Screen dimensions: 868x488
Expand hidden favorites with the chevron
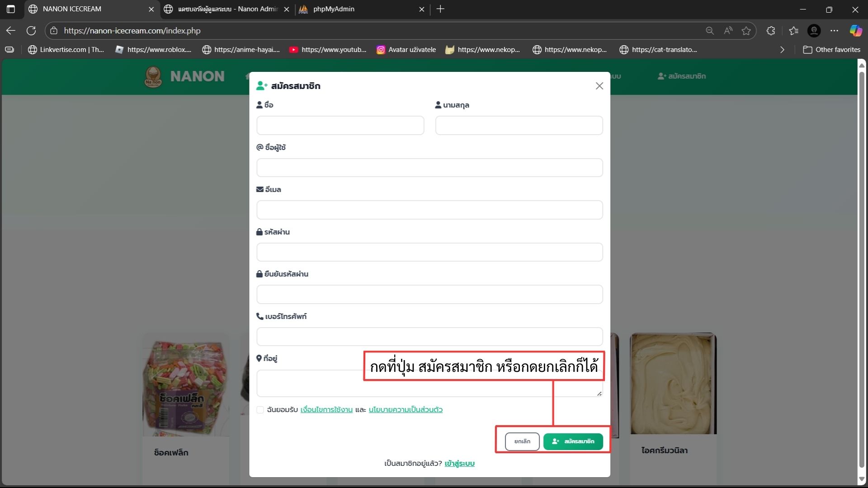(783, 50)
